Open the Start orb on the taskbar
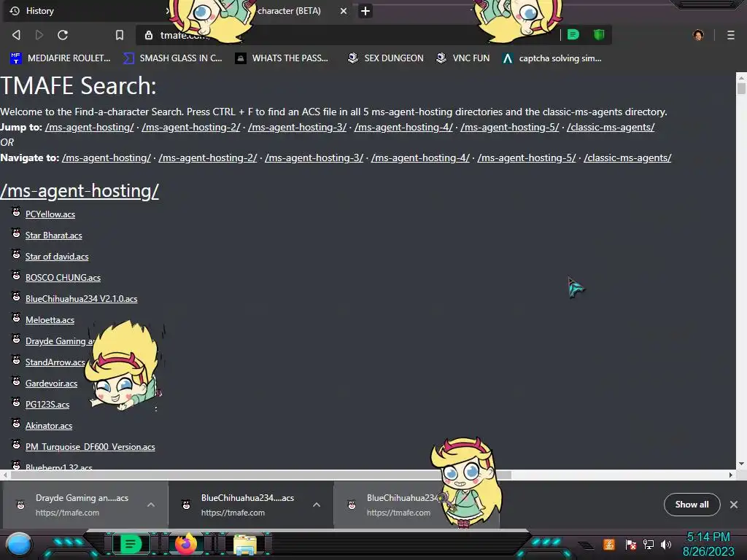The image size is (747, 560). tap(20, 544)
